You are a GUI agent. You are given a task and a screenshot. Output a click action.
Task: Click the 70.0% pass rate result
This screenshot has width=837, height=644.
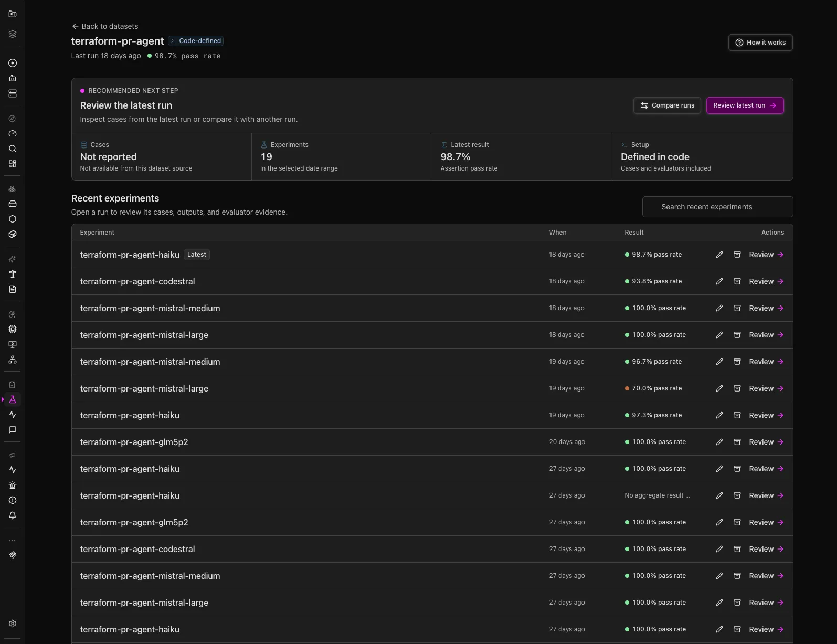pos(653,388)
